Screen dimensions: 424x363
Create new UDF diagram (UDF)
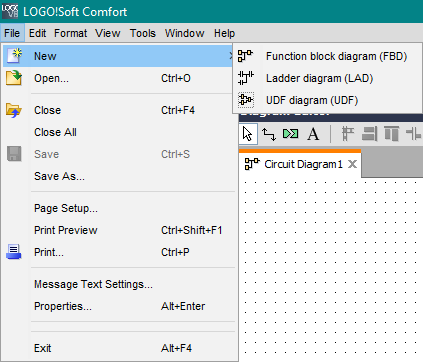point(327,100)
